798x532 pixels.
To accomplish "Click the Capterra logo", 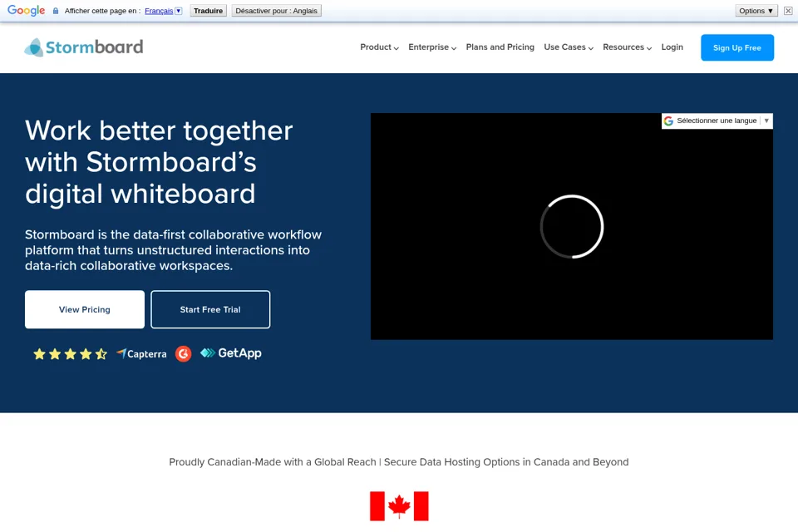I will [x=141, y=354].
